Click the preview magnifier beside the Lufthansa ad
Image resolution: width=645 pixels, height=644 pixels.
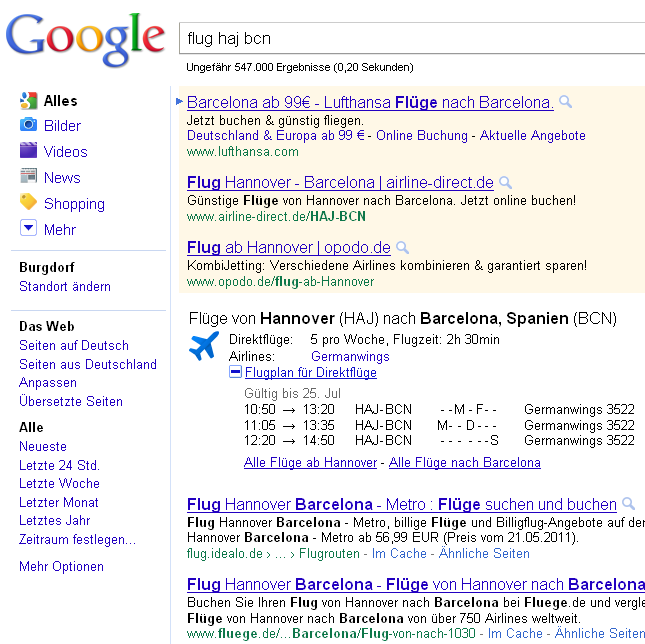(x=565, y=102)
